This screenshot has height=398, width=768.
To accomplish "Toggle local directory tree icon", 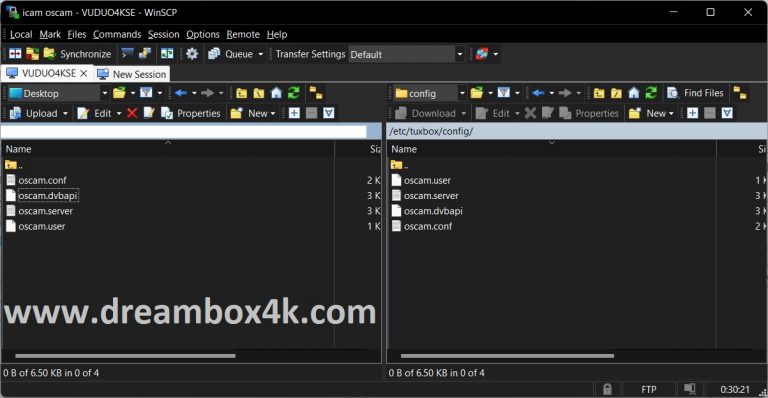I will (316, 93).
